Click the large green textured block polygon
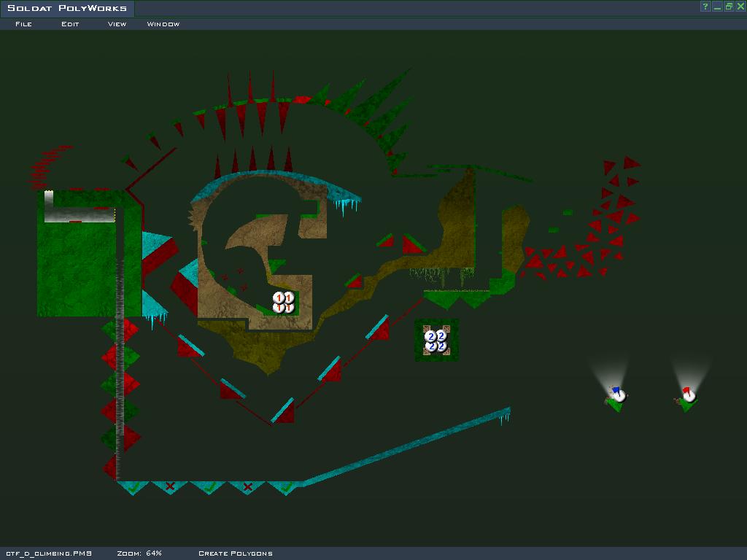Screen dimensions: 747x560 (77, 270)
